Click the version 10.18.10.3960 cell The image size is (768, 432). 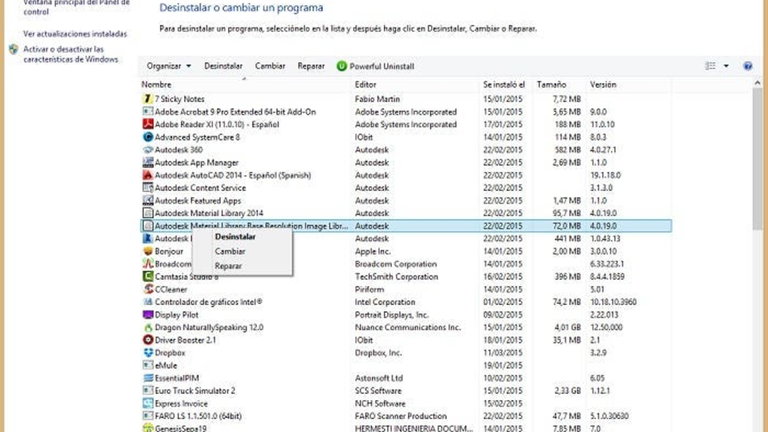613,302
